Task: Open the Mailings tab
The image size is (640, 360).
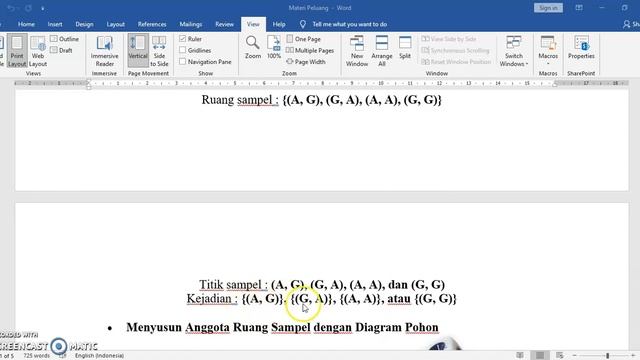Action: [191, 24]
